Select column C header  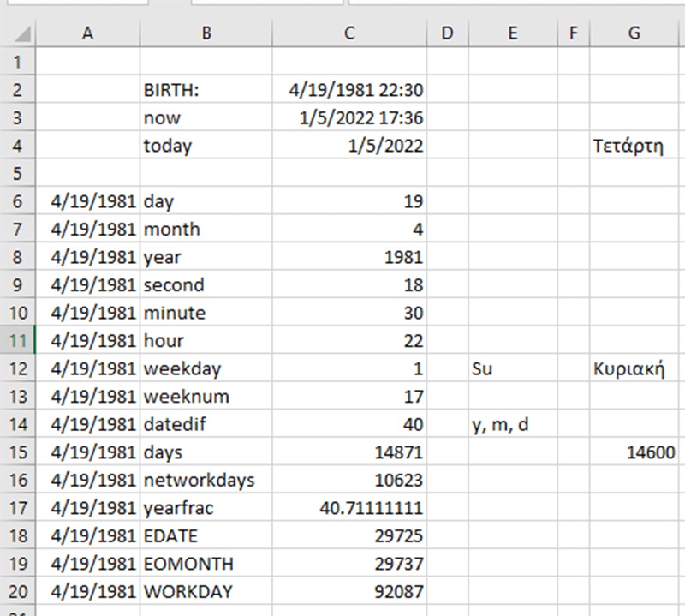click(348, 32)
